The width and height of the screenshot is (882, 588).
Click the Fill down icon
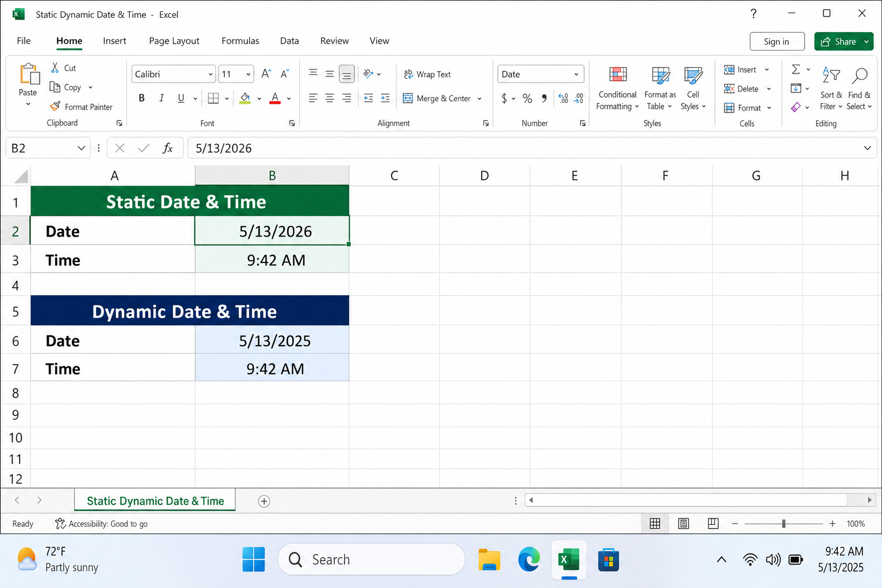point(796,88)
